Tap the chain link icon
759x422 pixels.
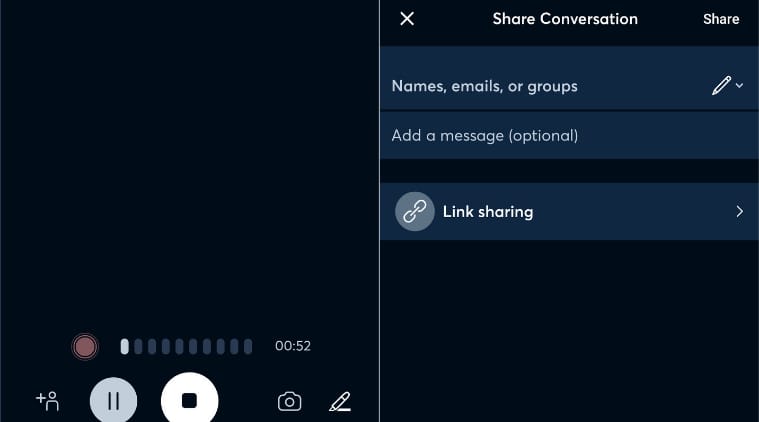(415, 211)
